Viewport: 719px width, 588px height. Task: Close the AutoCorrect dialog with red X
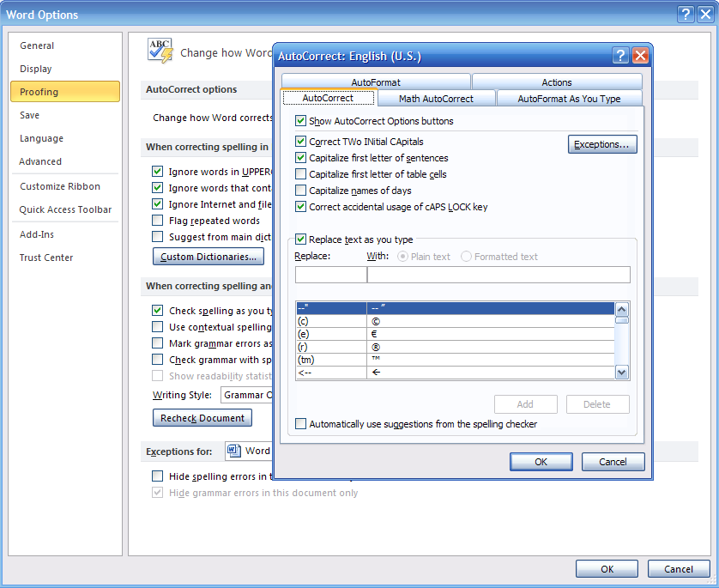tap(640, 56)
